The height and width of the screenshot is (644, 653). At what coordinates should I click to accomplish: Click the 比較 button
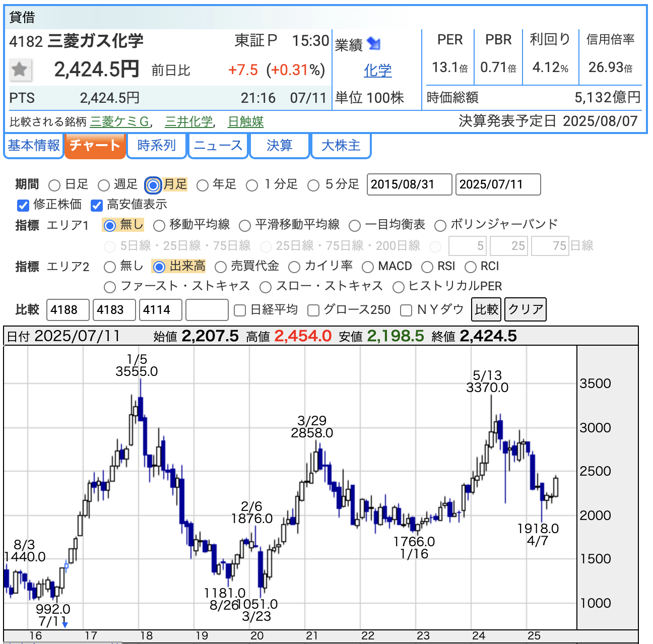point(487,309)
